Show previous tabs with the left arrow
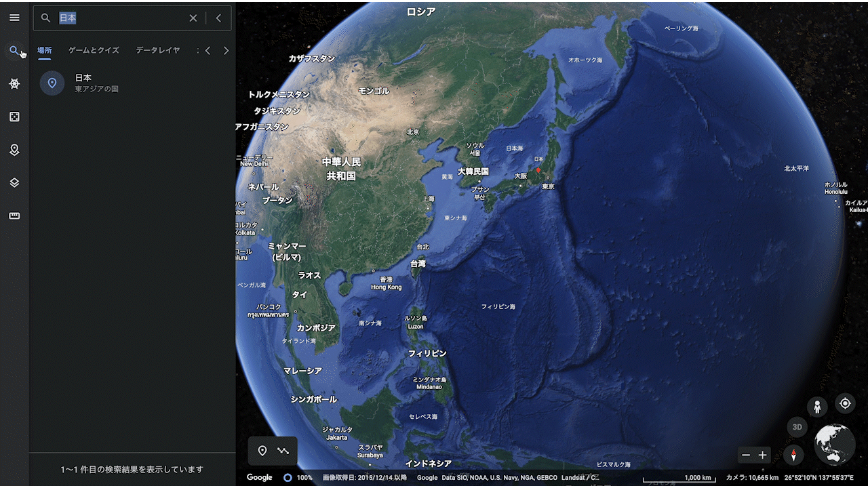This screenshot has height=488, width=868. pyautogui.click(x=208, y=51)
